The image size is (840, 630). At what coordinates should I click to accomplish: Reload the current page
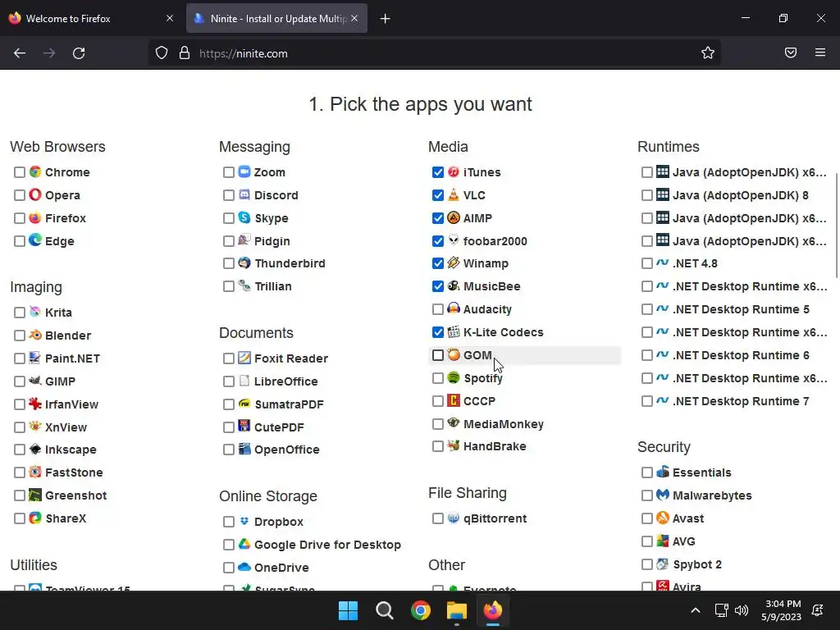(79, 53)
